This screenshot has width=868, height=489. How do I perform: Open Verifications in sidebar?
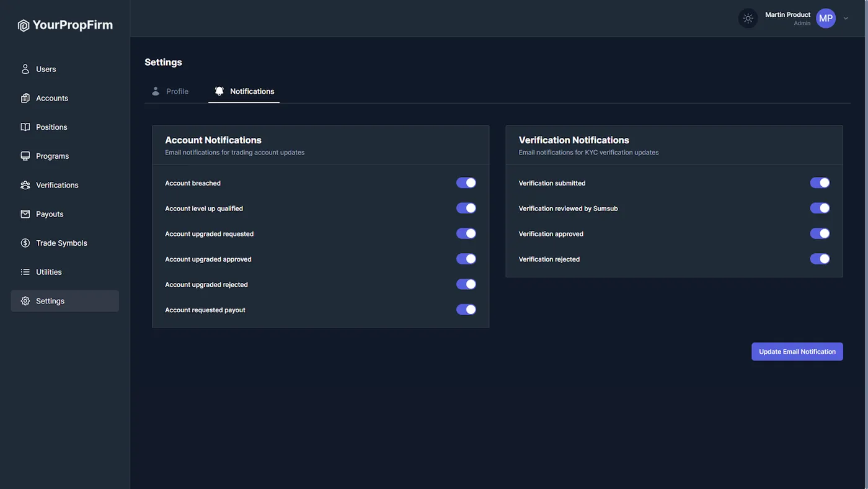coord(65,185)
